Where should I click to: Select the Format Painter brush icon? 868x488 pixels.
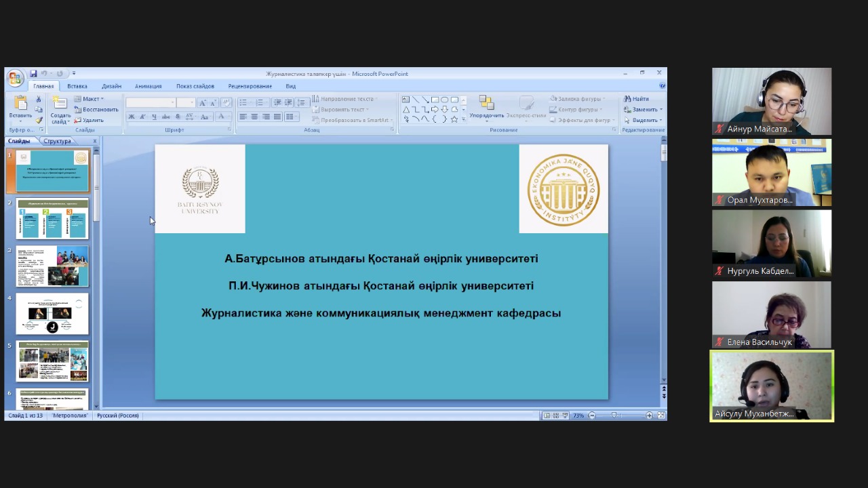(x=39, y=120)
